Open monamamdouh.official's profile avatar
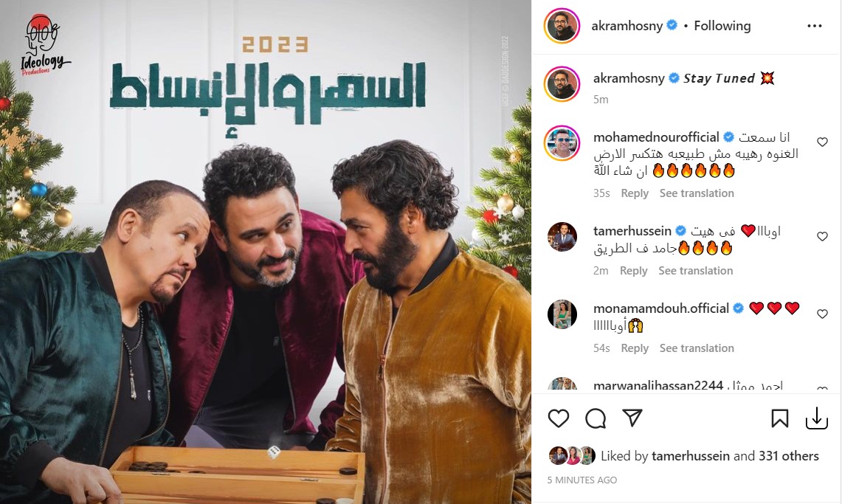The width and height of the screenshot is (842, 504). [562, 314]
